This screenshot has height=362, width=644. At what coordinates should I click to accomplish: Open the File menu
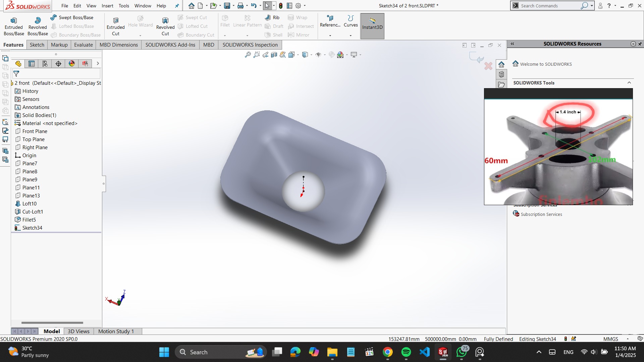pyautogui.click(x=65, y=6)
